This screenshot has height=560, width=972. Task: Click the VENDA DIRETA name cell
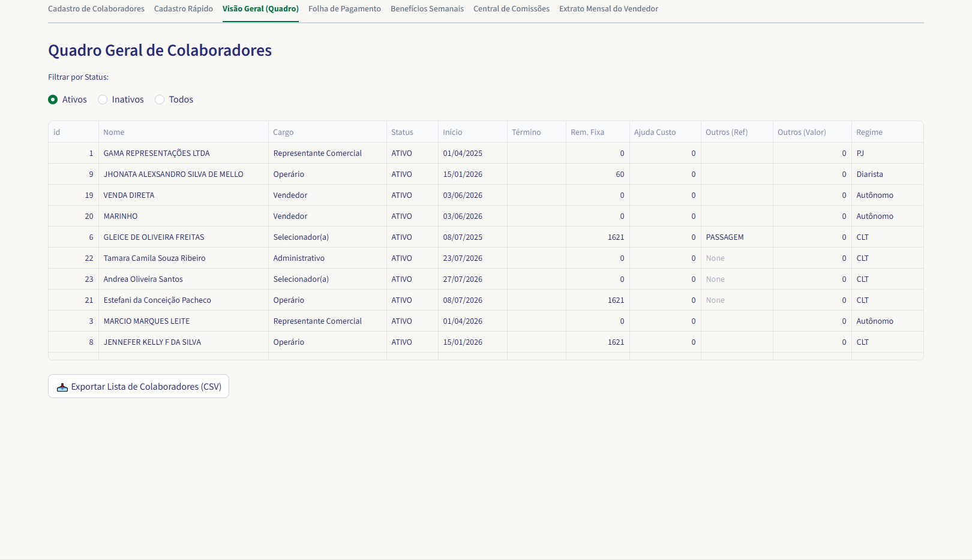pyautogui.click(x=184, y=195)
